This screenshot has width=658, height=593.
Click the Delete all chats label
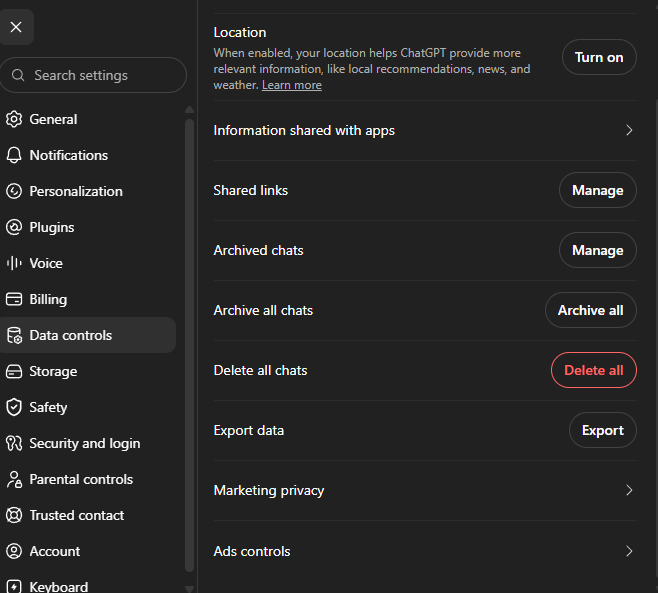coord(260,370)
